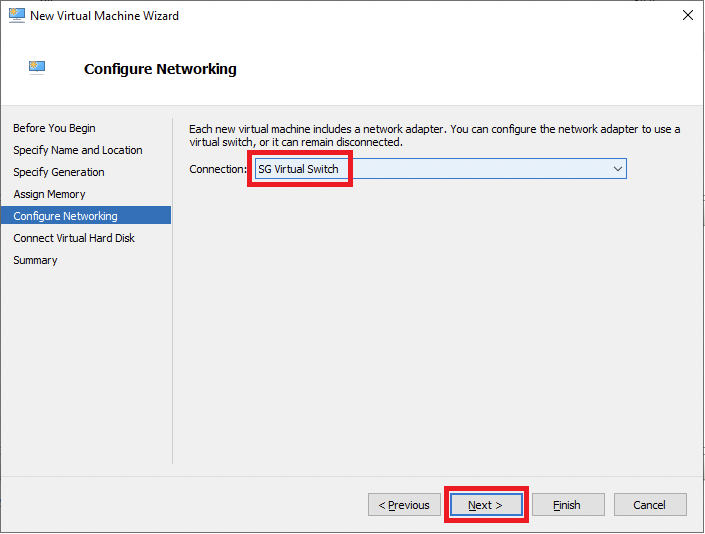
Task: Click the SG Virtual Switch value in the combo box
Action: [x=298, y=169]
